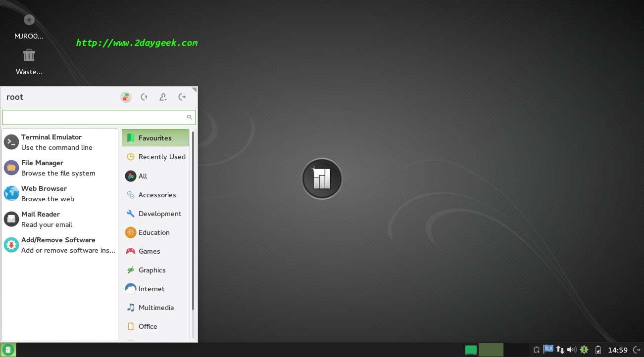Open File Manager from the favourites list
The image size is (644, 357).
click(59, 168)
